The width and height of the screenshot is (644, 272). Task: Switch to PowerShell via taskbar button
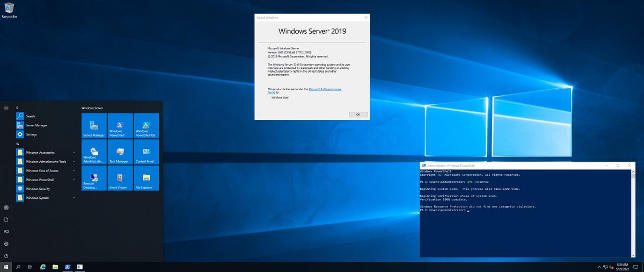pos(68,267)
